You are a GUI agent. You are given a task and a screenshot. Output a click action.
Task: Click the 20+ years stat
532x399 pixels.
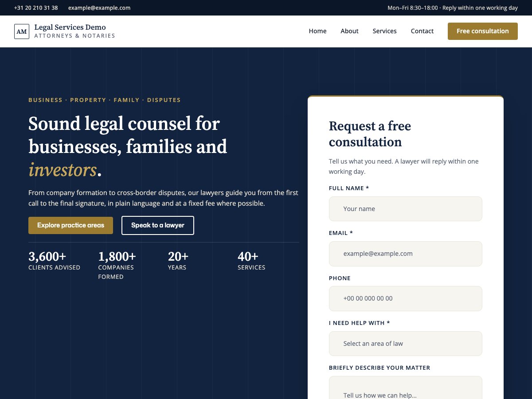(x=178, y=260)
